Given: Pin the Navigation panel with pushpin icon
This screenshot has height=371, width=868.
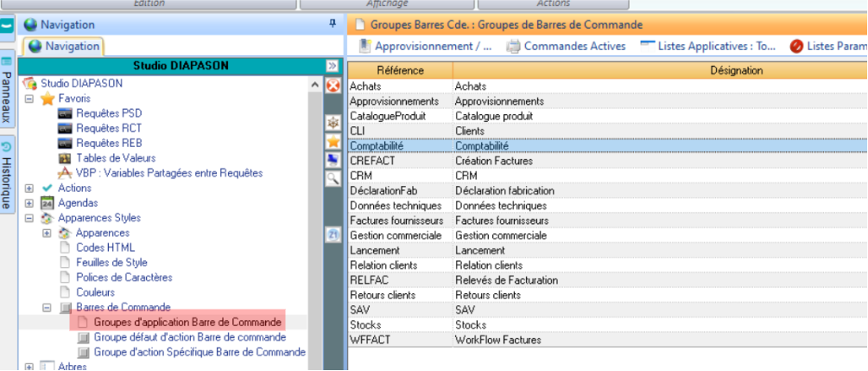Looking at the screenshot, I should [x=333, y=25].
